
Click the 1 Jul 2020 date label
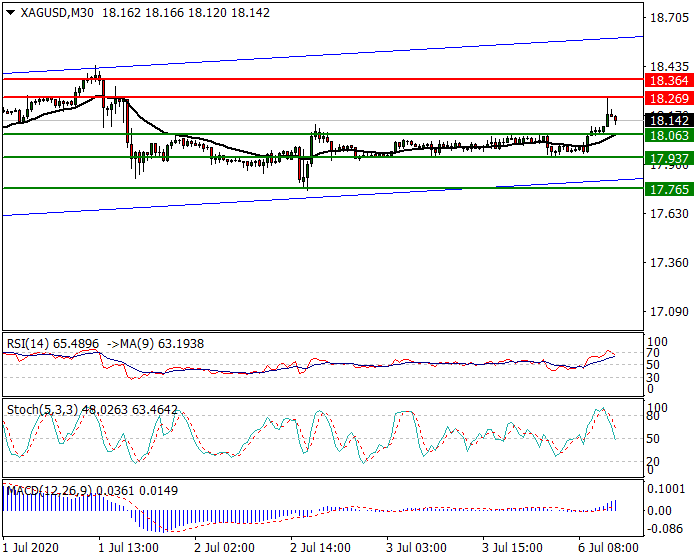point(30,548)
